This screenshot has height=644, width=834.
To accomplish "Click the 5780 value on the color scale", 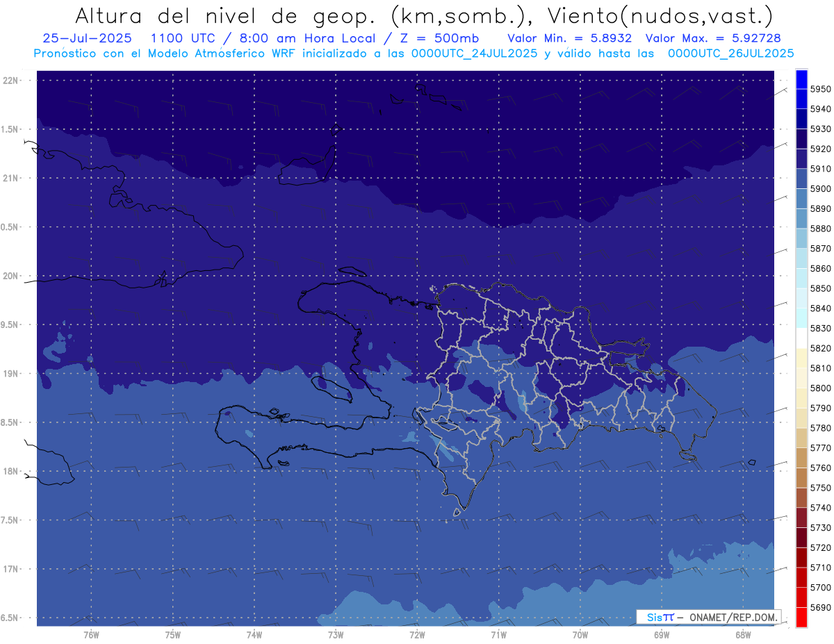I will (x=821, y=428).
